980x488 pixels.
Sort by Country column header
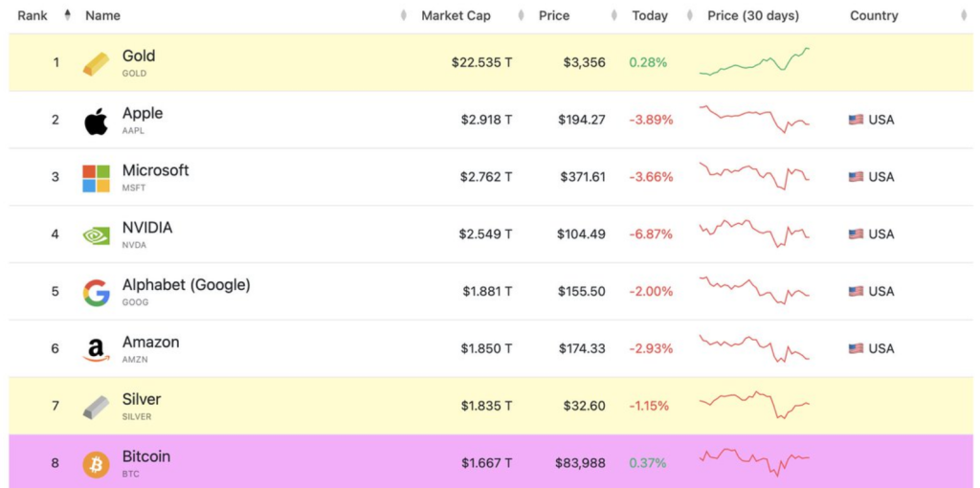click(x=874, y=15)
